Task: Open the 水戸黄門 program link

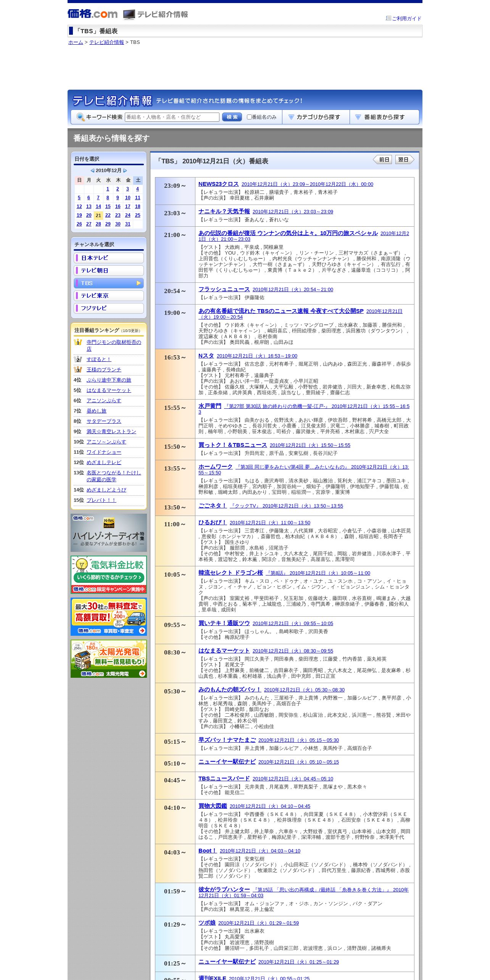Action: click(x=210, y=406)
